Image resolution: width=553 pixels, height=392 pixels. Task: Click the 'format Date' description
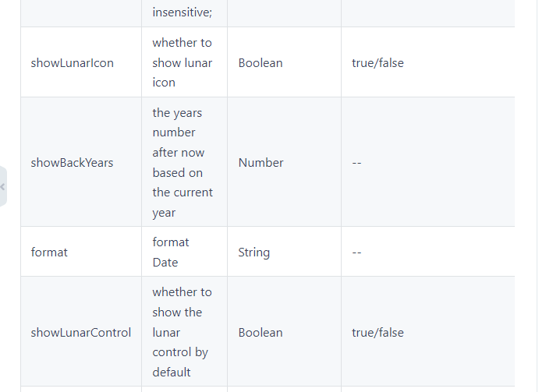171,252
